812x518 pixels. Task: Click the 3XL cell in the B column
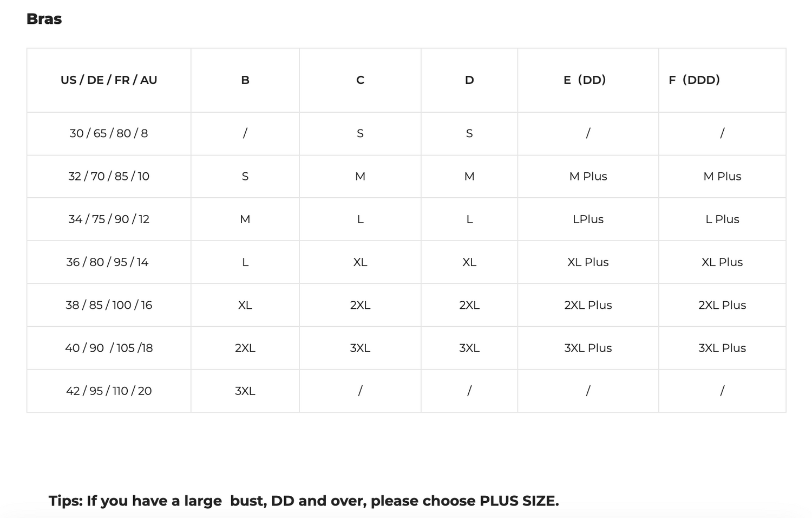(x=245, y=391)
